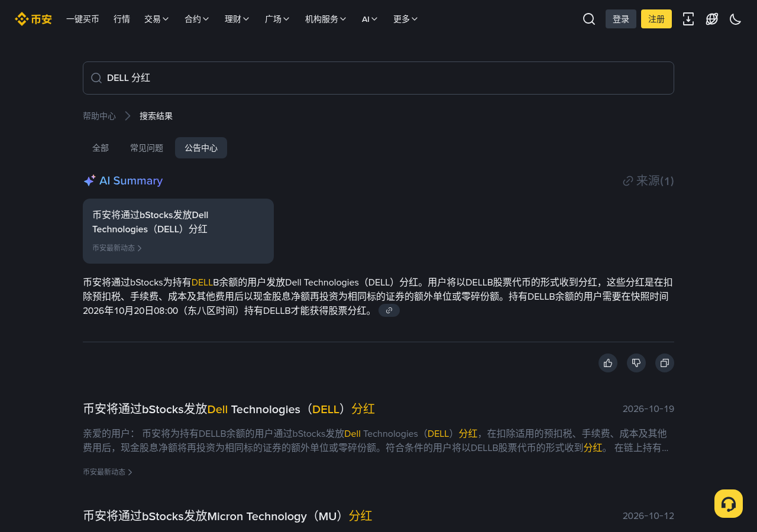Screen dimensions: 757x532
Task: Click the 搜索结果 breadcrumb text
Action: (156, 116)
